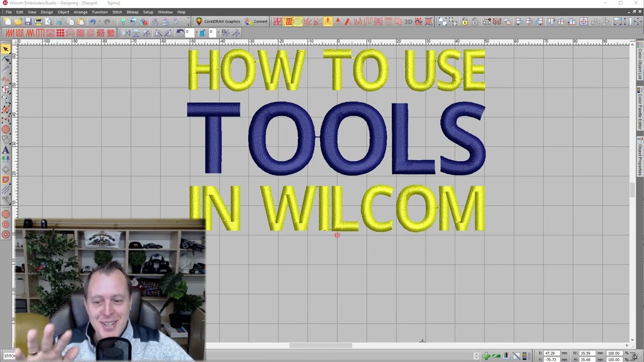Align objects to the top
Viewport: 644px width, 362px height.
click(551, 22)
